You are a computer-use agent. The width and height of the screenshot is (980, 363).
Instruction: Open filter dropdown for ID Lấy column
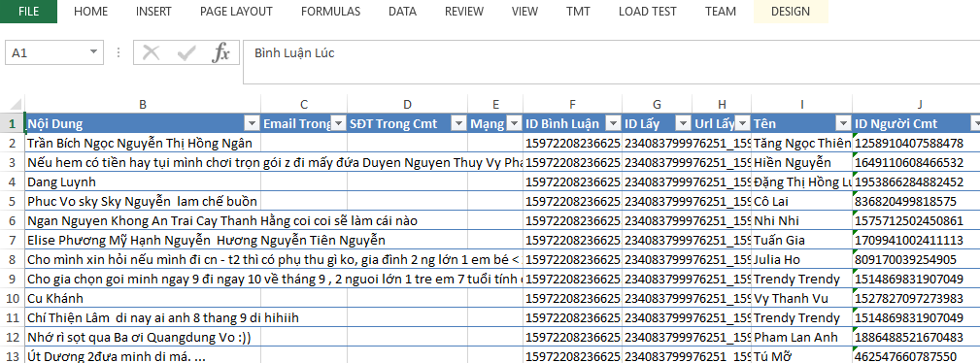point(683,123)
